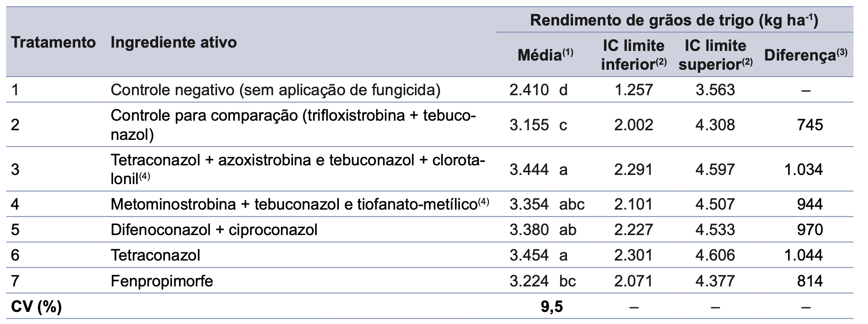The image size is (868, 324).
Task: Select the IC limite inferior header
Action: [x=633, y=55]
